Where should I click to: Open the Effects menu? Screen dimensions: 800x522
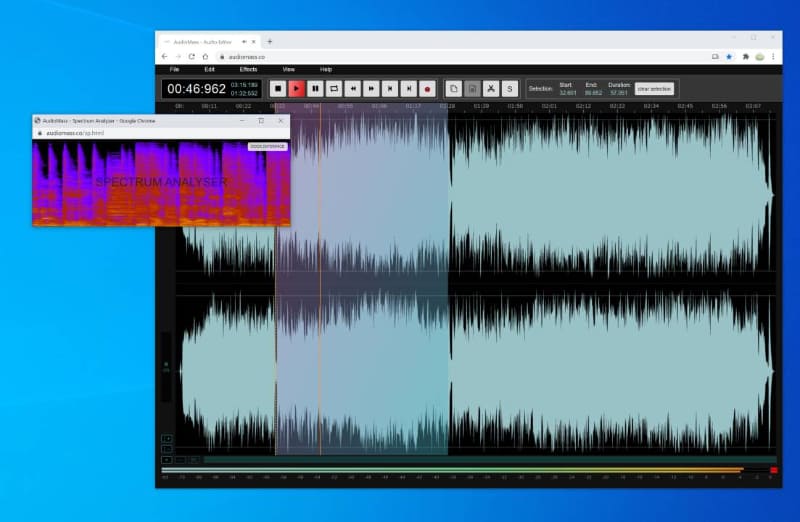click(248, 69)
